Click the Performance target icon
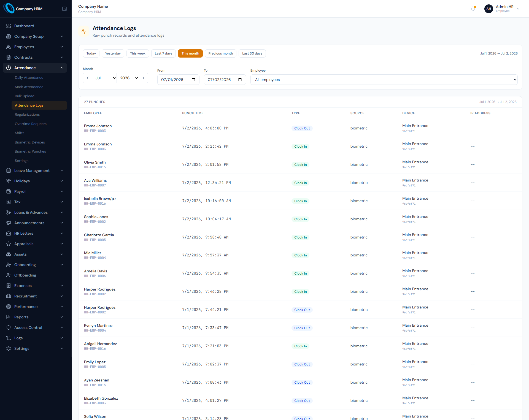 coord(9,307)
